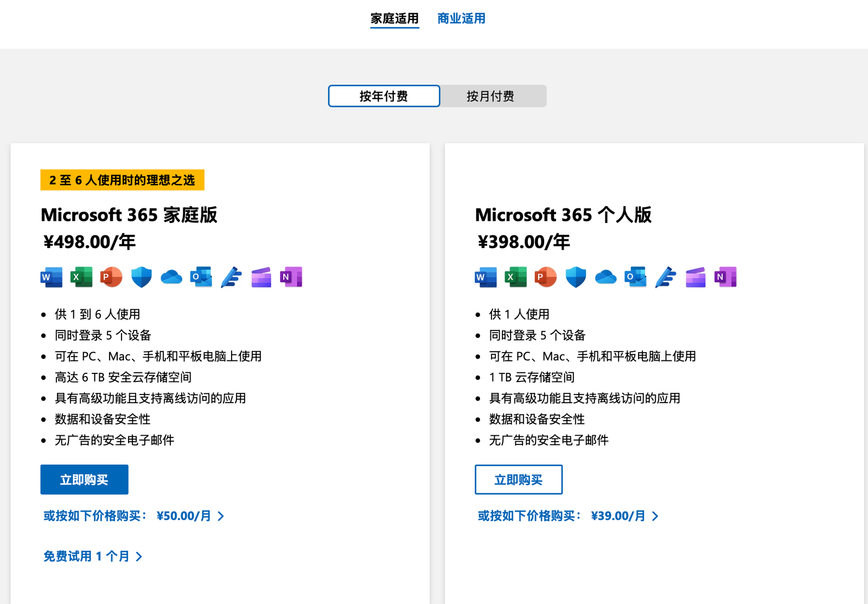Viewport: 868px width, 604px height.
Task: Click the OneNote icon in the 个人版 card
Action: pyautogui.click(x=725, y=277)
